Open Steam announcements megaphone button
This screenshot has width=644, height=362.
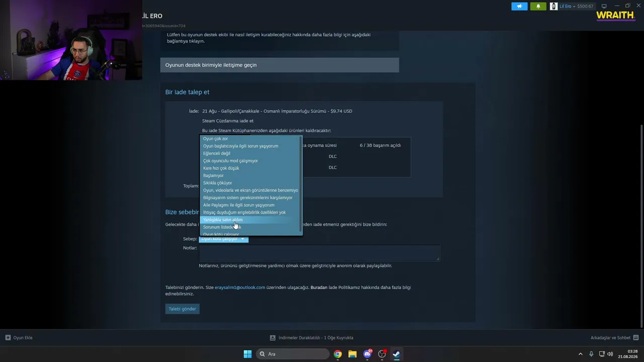pos(519,6)
